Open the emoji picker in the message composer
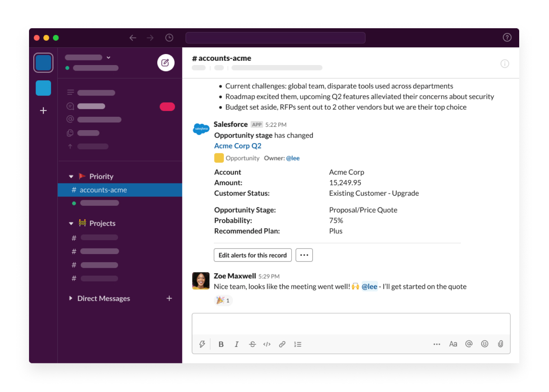 (x=485, y=344)
